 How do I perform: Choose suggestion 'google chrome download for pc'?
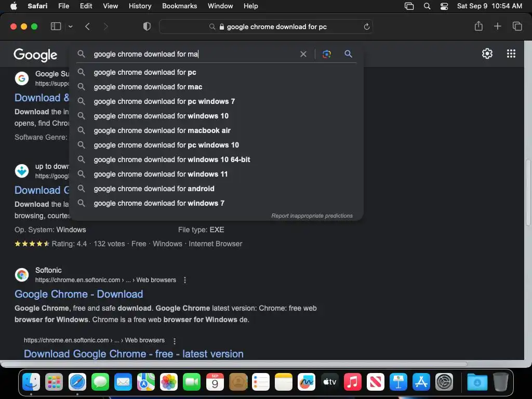click(x=216, y=72)
